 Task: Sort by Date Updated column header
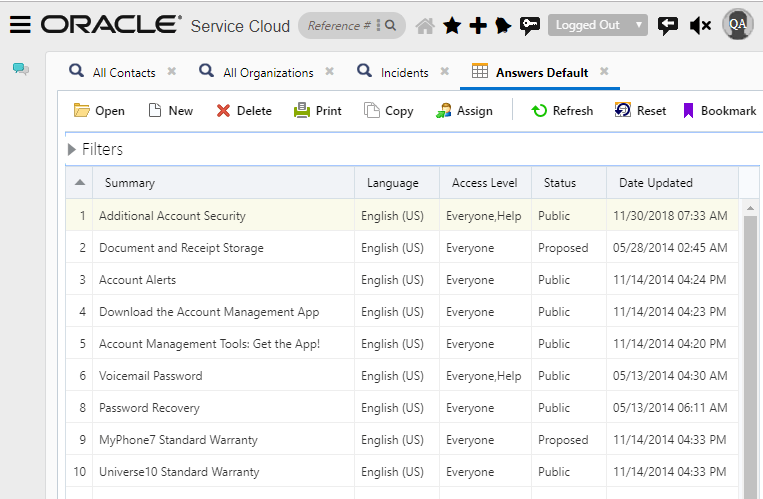click(x=672, y=183)
